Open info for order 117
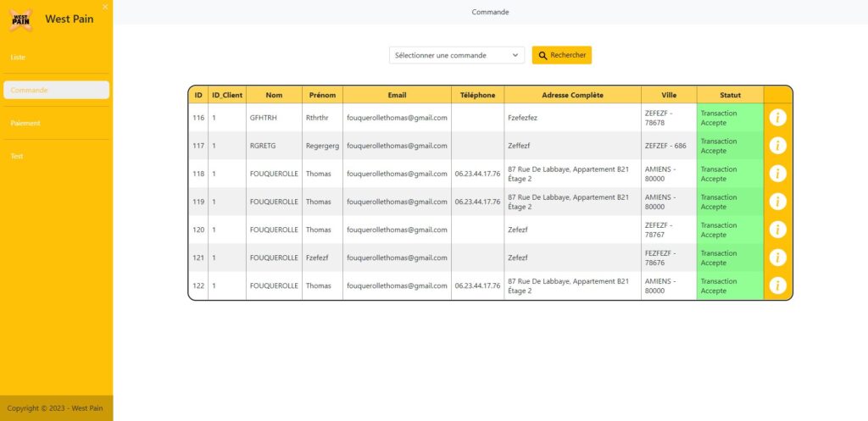 pyautogui.click(x=777, y=146)
